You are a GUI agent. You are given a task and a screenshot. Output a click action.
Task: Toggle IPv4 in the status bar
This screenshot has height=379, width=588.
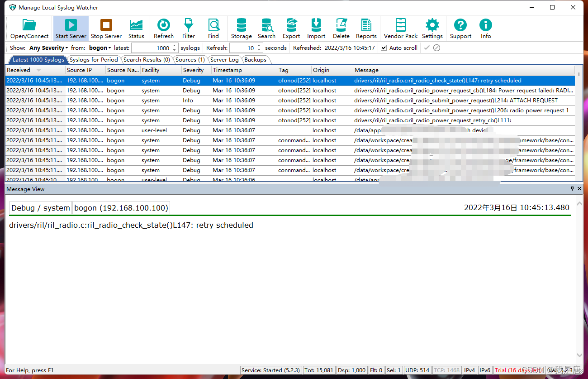point(469,370)
